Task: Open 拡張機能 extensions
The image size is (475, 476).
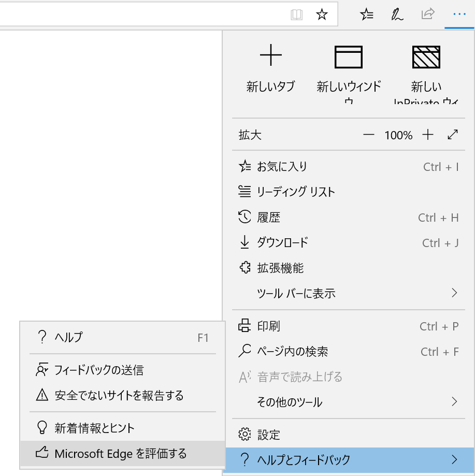Action: pos(349,268)
